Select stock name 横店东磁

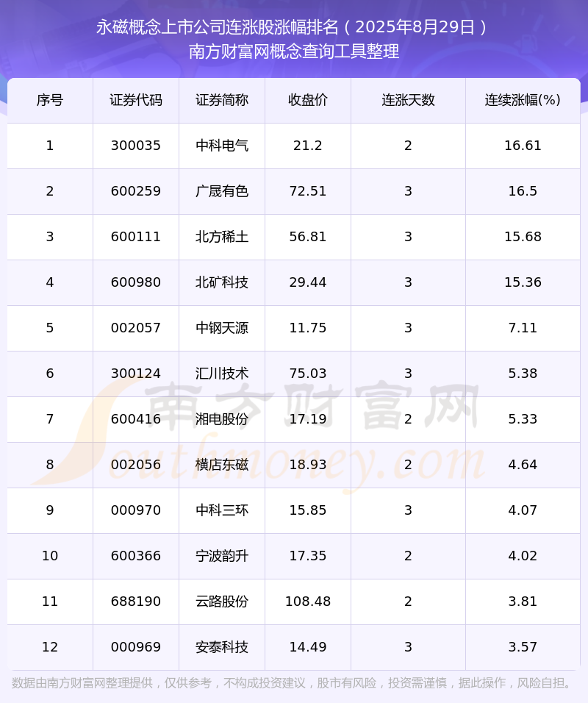pyautogui.click(x=222, y=465)
